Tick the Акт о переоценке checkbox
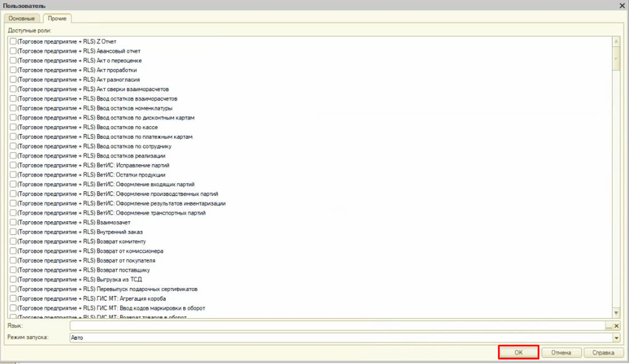Image resolution: width=629 pixels, height=364 pixels. pos(13,60)
